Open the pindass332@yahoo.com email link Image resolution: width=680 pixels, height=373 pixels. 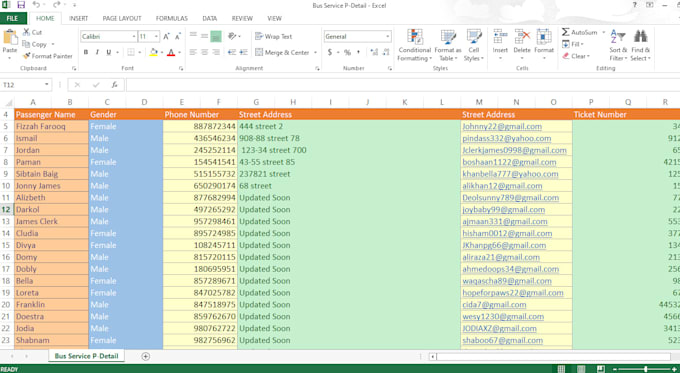507,138
